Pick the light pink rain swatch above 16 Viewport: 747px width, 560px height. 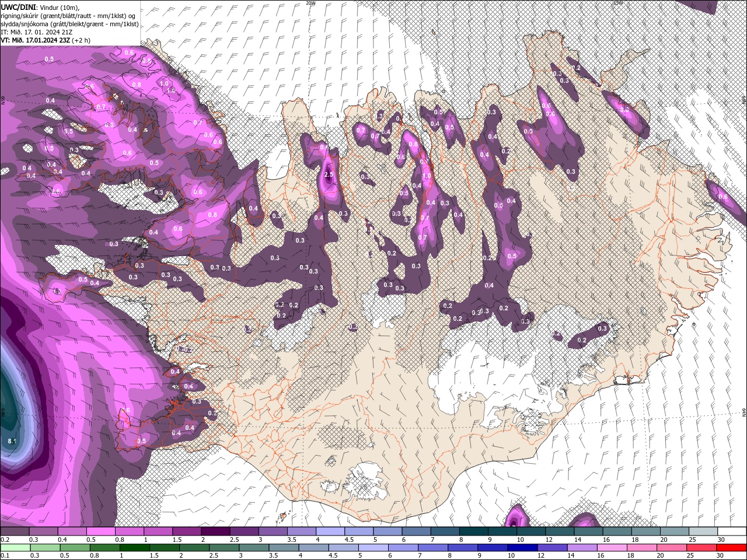click(x=613, y=548)
